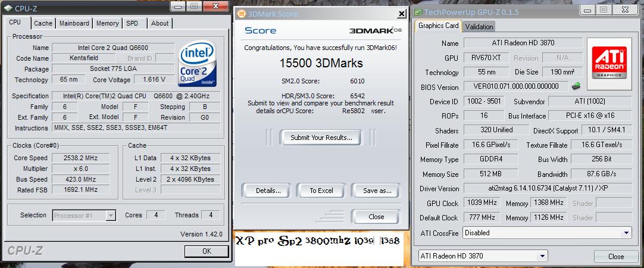Viewport: 644px width, 268px height.
Task: Click the green BIOS save chip icon
Action: click(x=576, y=86)
